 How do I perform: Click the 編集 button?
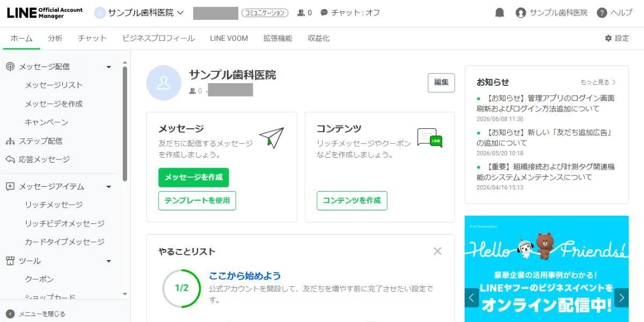441,83
